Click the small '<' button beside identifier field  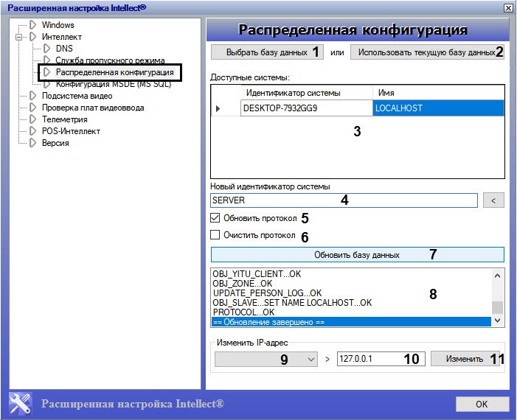click(x=493, y=200)
